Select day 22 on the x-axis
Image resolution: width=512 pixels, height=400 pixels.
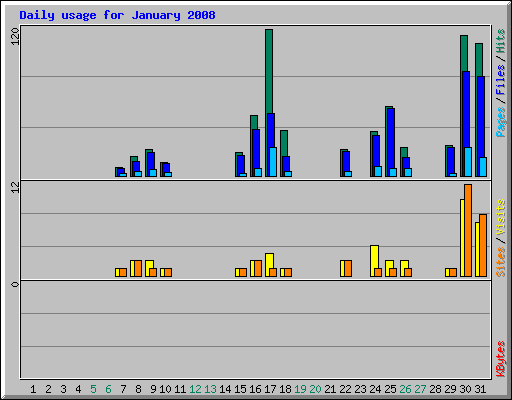345,389
